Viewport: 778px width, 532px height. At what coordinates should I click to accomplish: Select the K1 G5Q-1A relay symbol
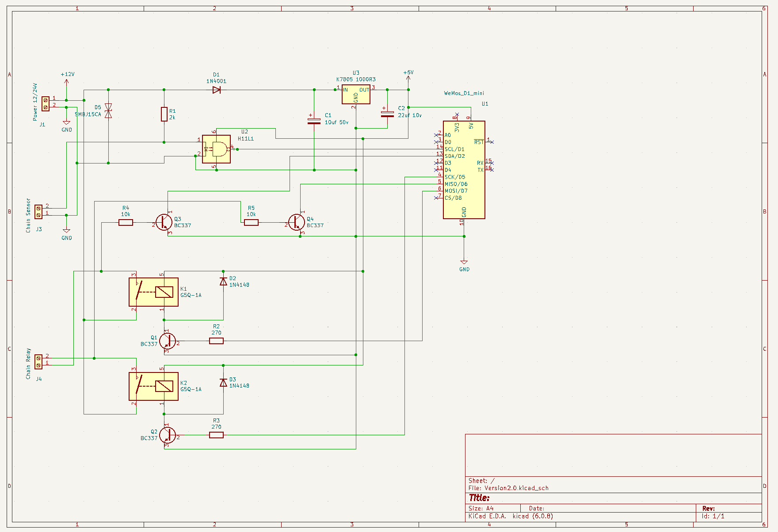click(x=153, y=292)
